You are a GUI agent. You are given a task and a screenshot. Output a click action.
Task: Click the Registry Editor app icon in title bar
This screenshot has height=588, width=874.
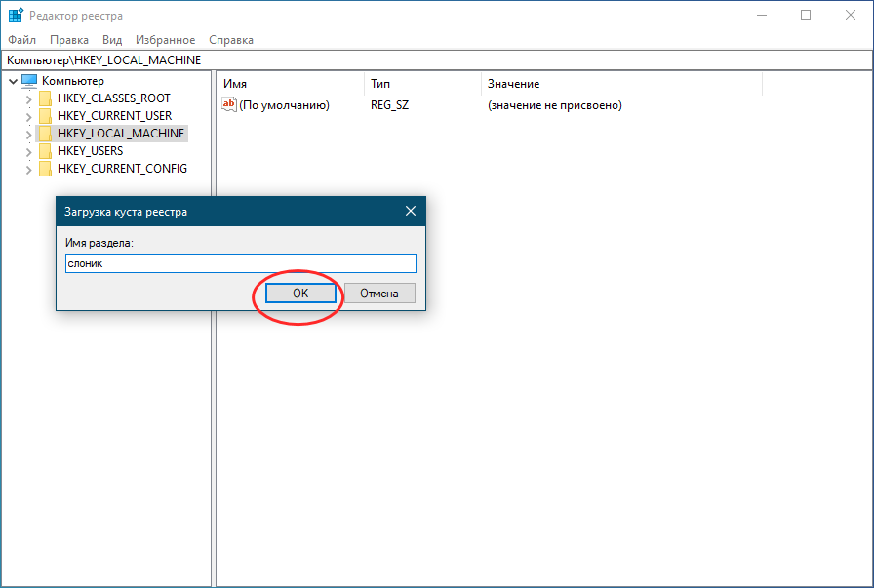[16, 16]
